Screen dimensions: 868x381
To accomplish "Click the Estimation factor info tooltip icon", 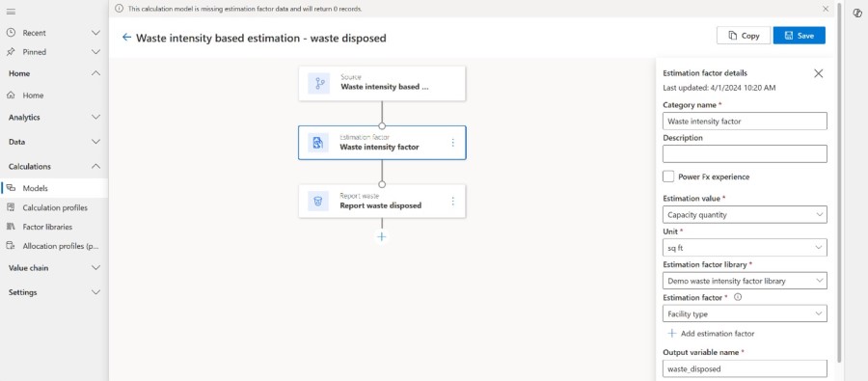I will pyautogui.click(x=738, y=297).
